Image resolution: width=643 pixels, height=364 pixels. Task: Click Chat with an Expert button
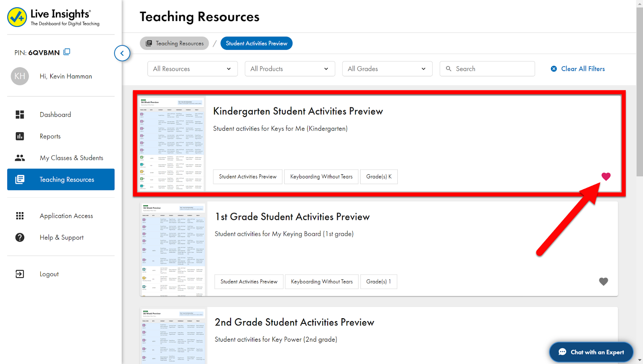(x=591, y=352)
